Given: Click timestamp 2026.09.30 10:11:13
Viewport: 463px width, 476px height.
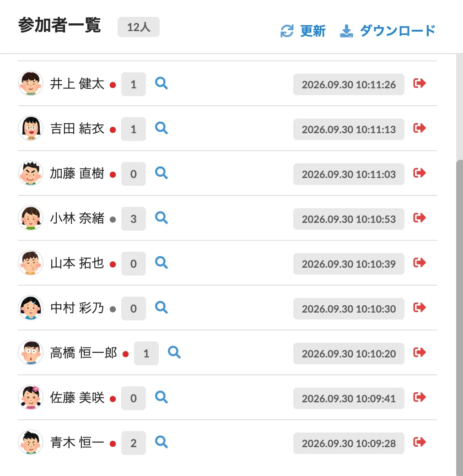Looking at the screenshot, I should [349, 130].
